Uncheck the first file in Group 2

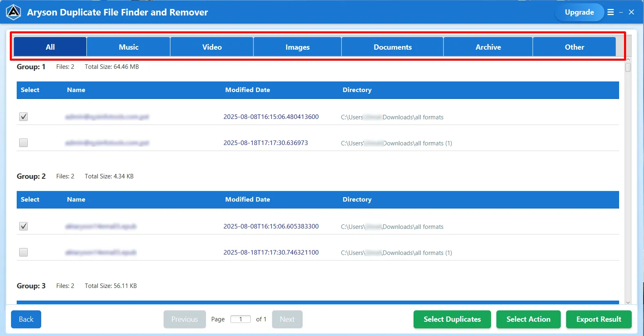(x=24, y=226)
